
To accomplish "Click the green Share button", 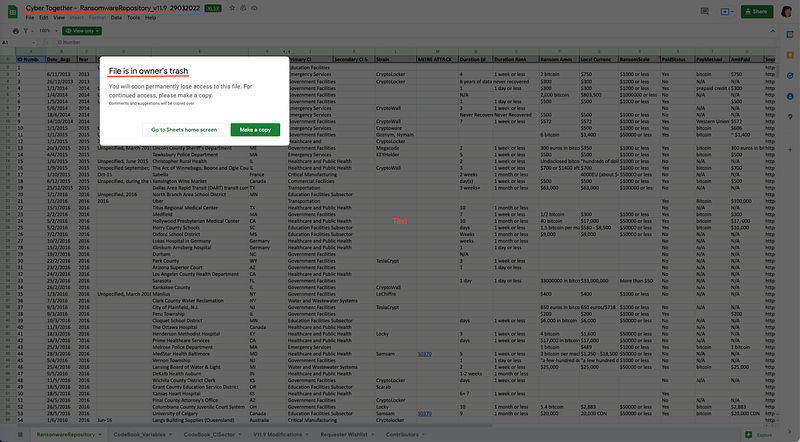I will tap(757, 11).
